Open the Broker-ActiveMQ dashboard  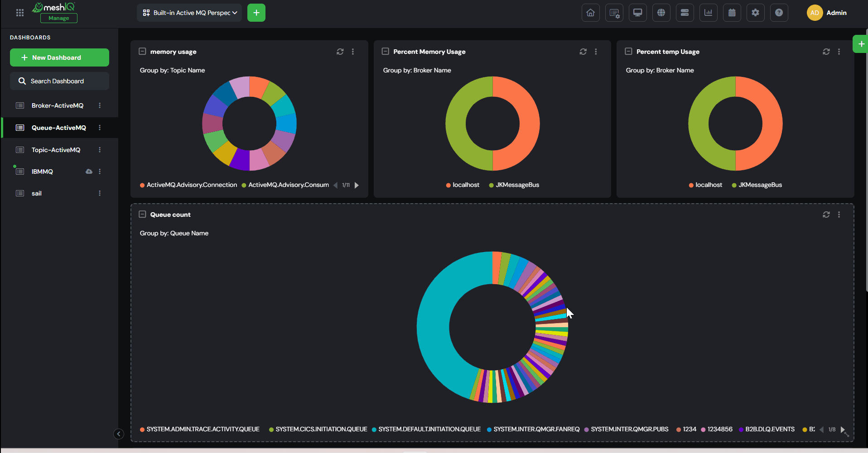(x=58, y=105)
